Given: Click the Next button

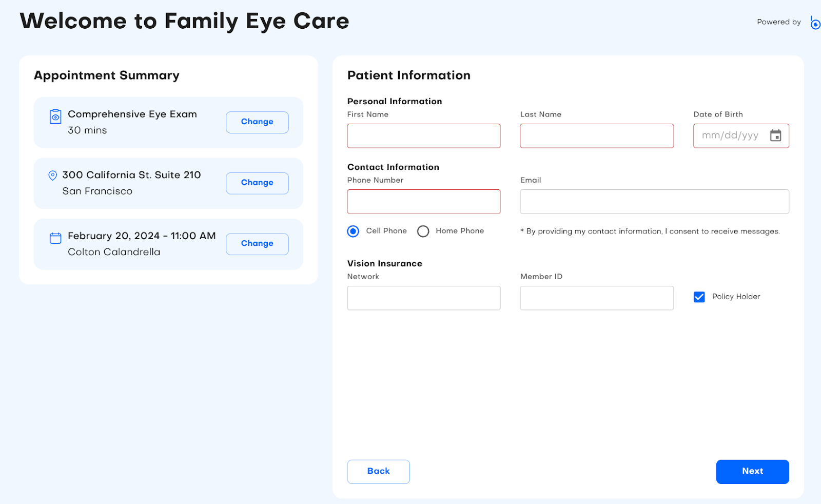Looking at the screenshot, I should [752, 471].
